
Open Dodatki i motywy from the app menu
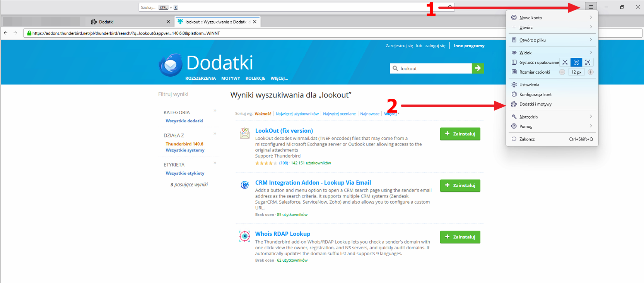coord(552,104)
